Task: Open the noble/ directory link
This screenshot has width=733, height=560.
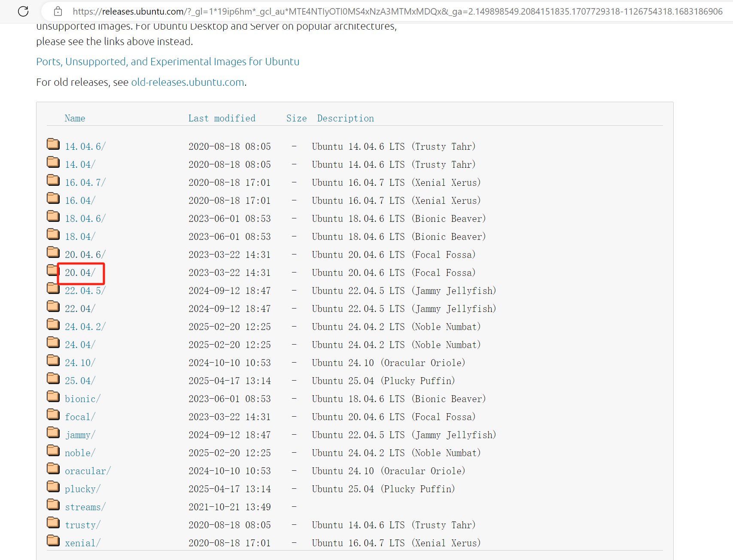Action: click(80, 453)
